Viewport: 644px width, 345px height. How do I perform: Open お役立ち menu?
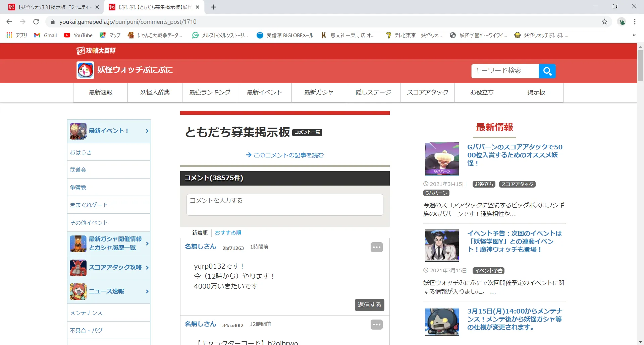(482, 92)
